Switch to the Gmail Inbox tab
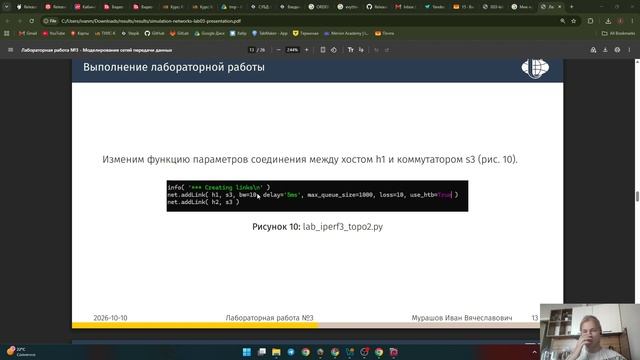640x360 pixels. tap(407, 7)
